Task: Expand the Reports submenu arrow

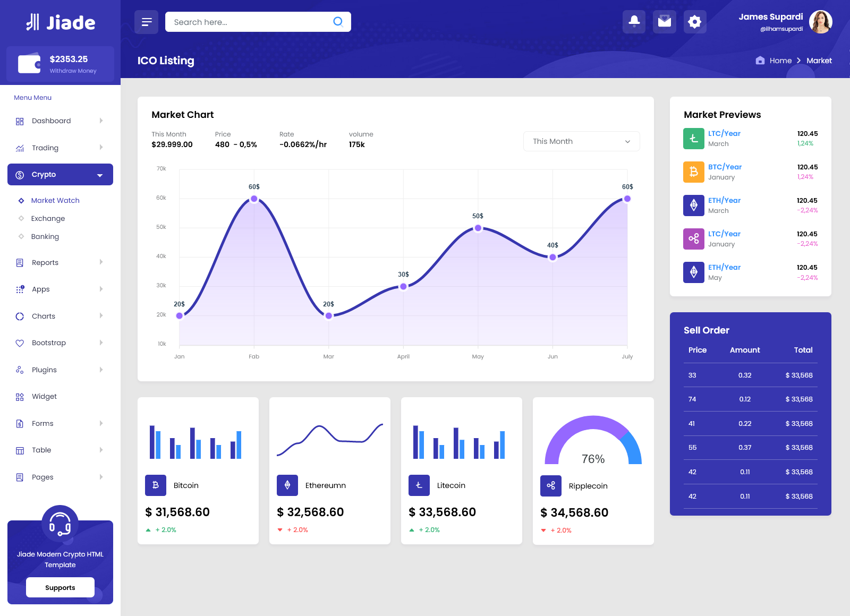Action: [101, 262]
